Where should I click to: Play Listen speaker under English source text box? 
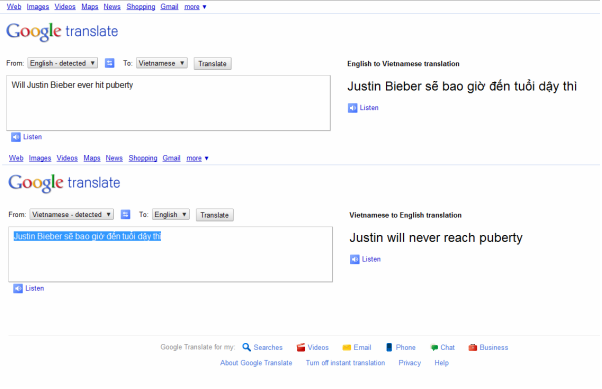click(26, 137)
